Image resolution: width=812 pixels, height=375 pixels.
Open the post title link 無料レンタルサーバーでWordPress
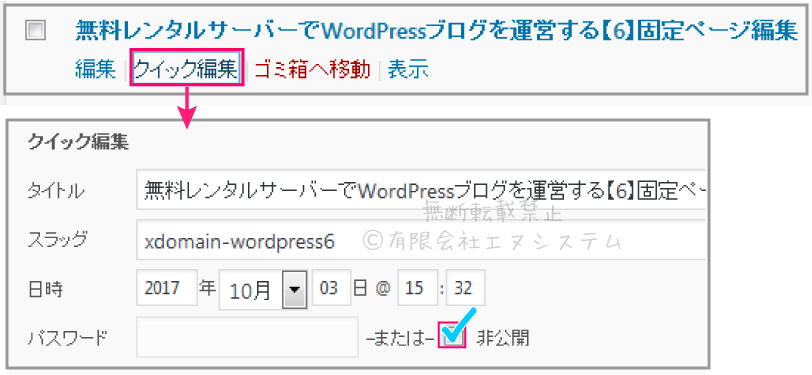(x=436, y=31)
